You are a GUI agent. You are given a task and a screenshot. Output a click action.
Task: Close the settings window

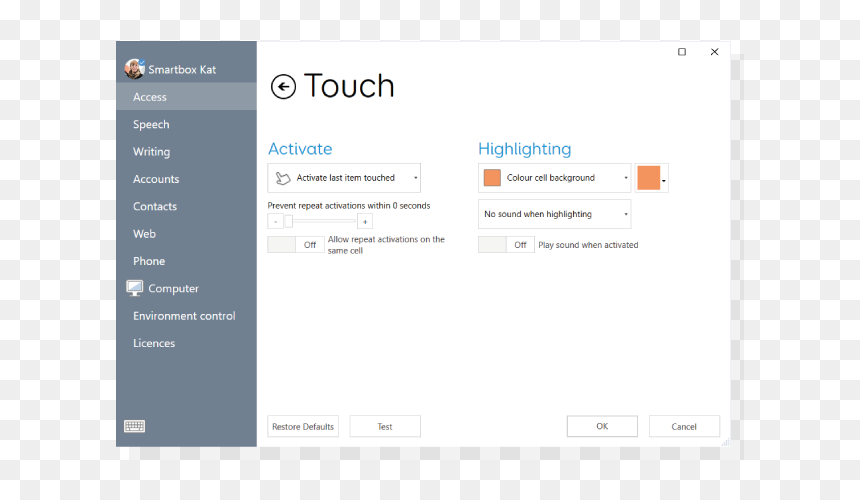tap(714, 52)
